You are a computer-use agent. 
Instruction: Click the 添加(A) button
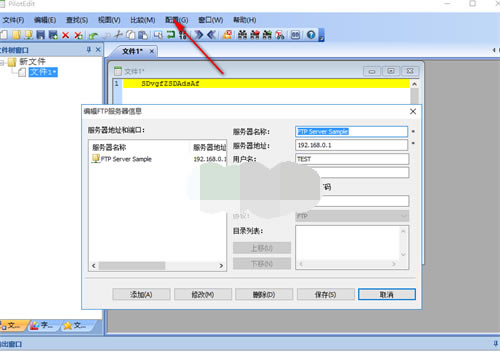point(141,294)
